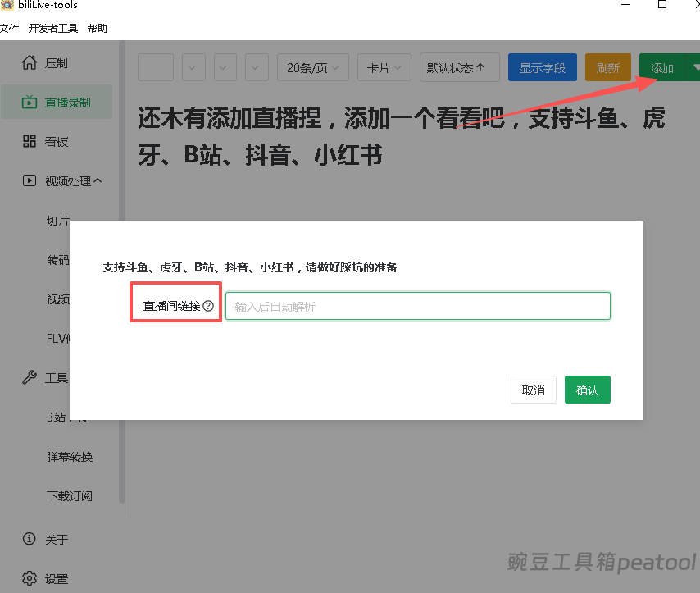Click the 显示字段 blue button
Screen dimensions: 700x593
tap(542, 67)
